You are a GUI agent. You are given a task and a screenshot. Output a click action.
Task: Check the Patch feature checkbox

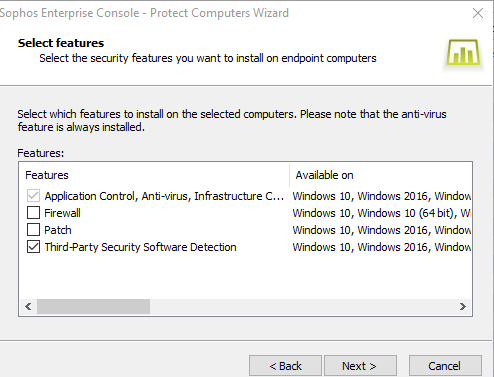click(x=33, y=230)
